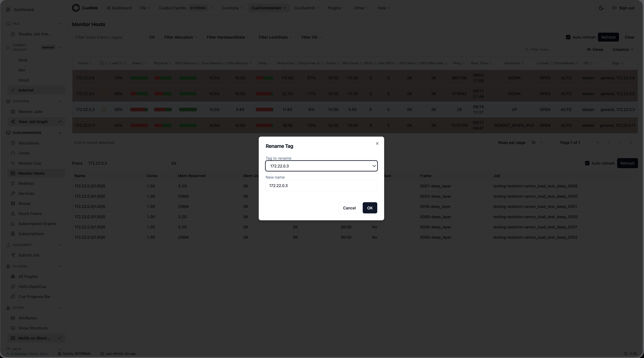The height and width of the screenshot is (358, 644).
Task: Open the CueSubmit top menu
Action: click(307, 8)
